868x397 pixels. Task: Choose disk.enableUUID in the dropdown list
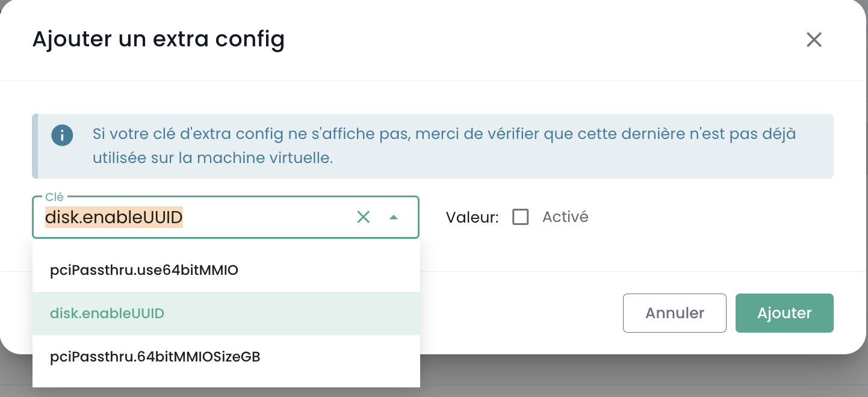(107, 313)
